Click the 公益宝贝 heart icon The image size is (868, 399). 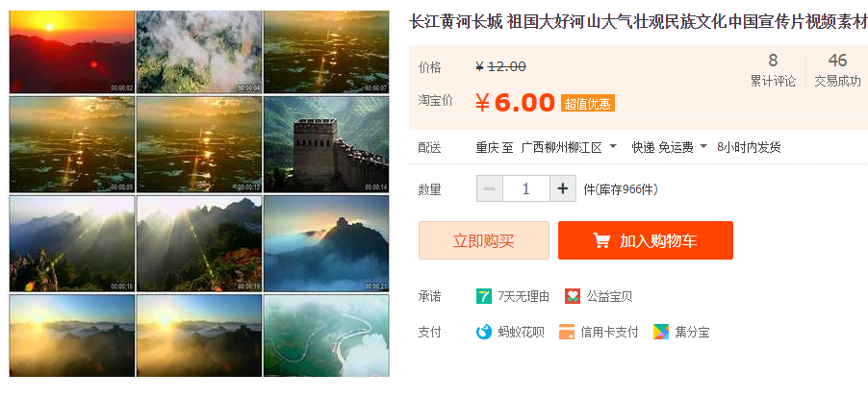click(x=573, y=296)
